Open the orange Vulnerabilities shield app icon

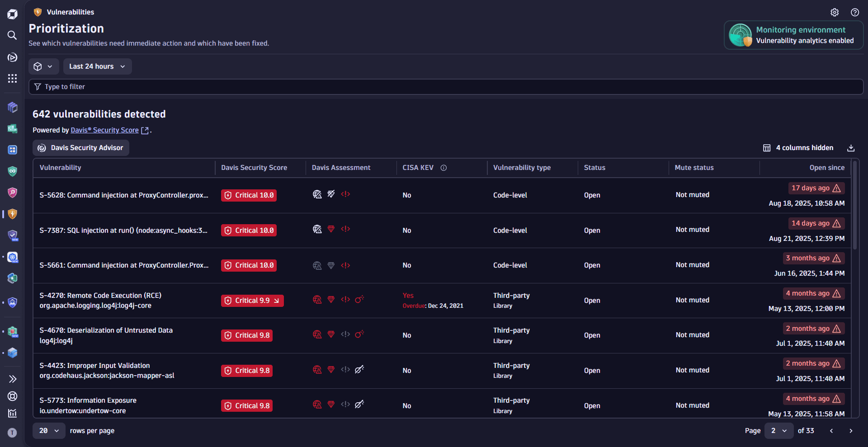click(12, 214)
